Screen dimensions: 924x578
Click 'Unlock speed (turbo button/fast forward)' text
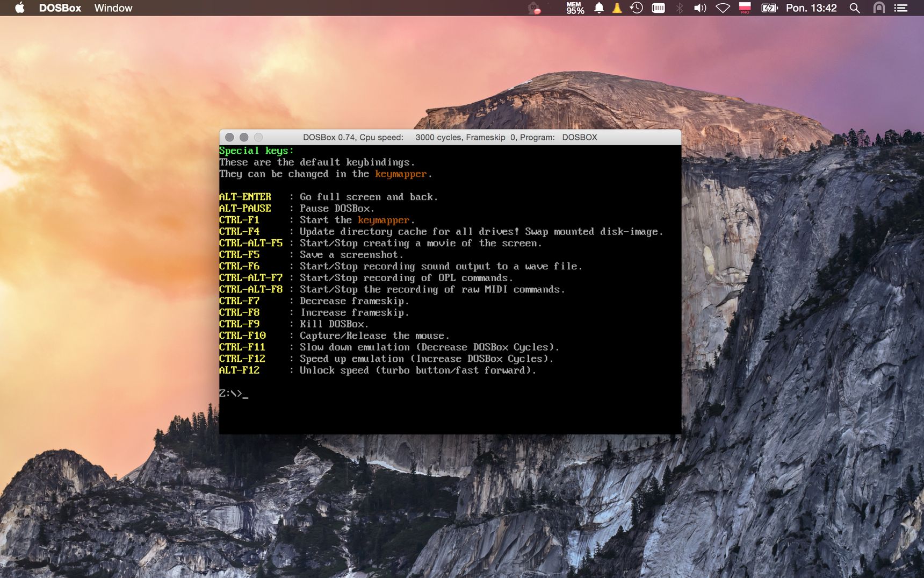pyautogui.click(x=418, y=370)
